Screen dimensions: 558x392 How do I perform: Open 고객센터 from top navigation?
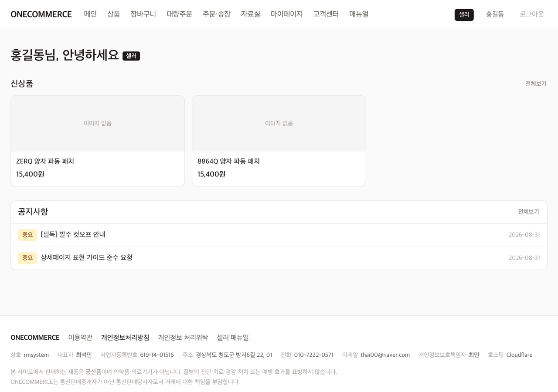326,14
